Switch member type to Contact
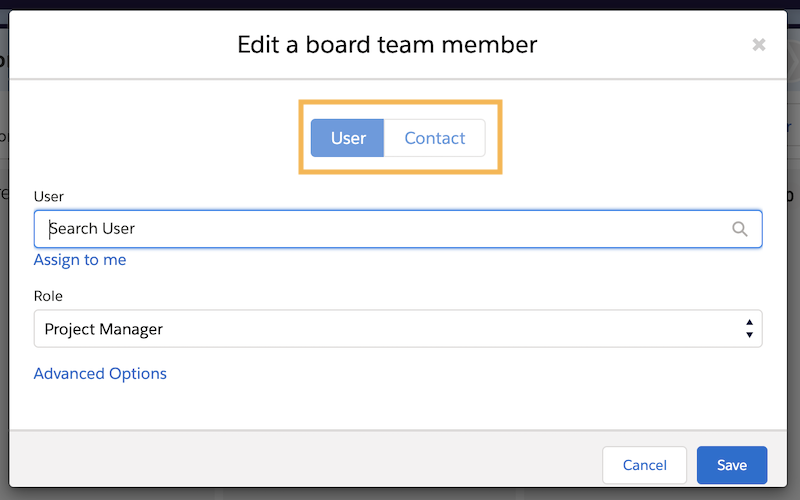The width and height of the screenshot is (800, 500). pyautogui.click(x=434, y=138)
